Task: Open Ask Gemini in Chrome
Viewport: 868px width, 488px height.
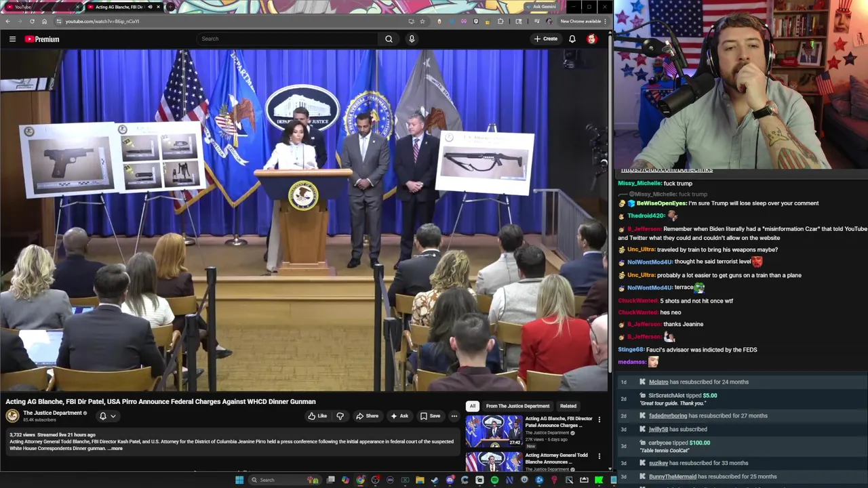Action: point(541,7)
